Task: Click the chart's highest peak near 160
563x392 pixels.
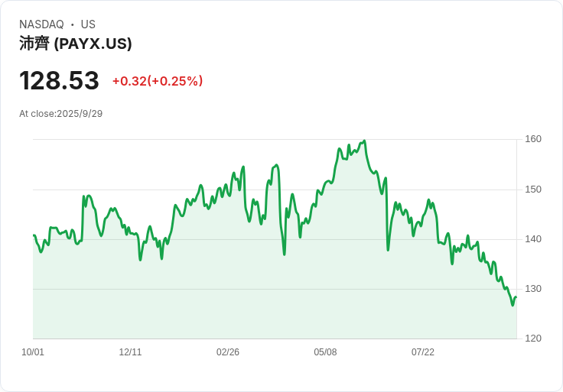Action: click(x=364, y=141)
